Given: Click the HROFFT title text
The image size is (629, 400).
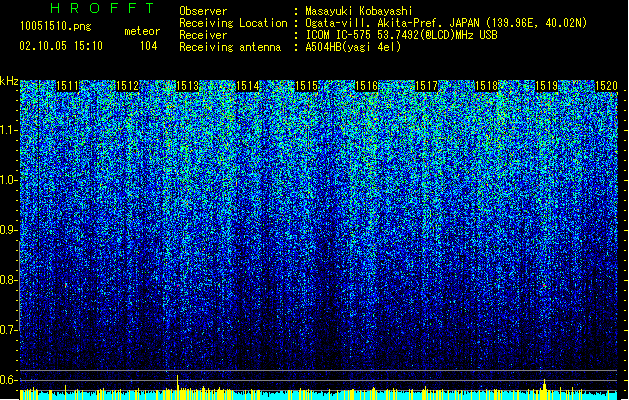Looking at the screenshot, I should [102, 8].
